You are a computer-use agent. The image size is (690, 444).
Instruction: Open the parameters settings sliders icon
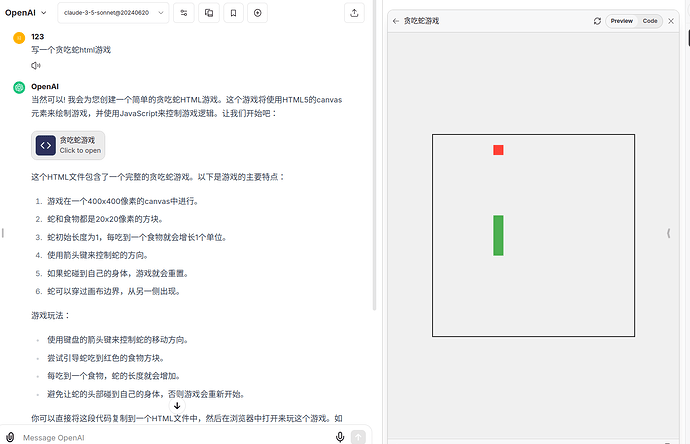point(184,13)
